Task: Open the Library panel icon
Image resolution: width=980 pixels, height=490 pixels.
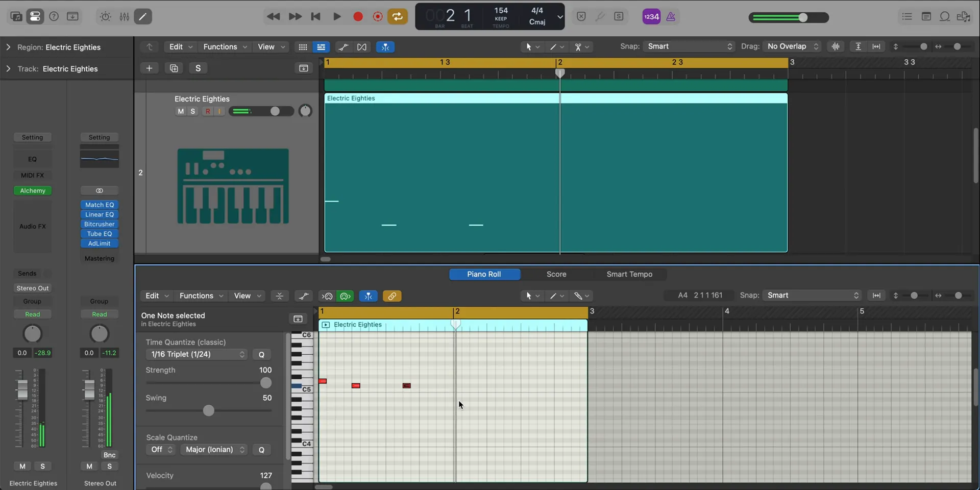Action: point(16,16)
